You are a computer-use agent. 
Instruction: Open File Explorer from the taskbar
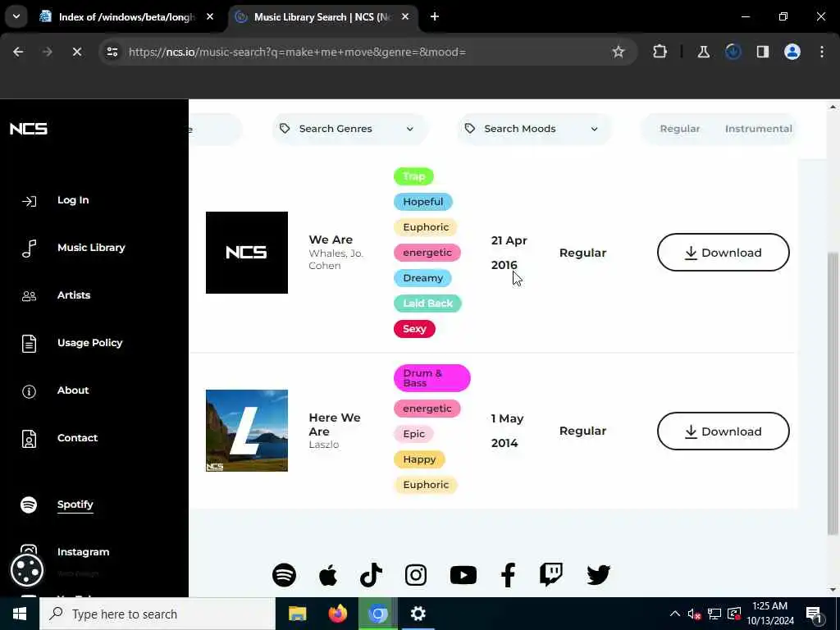297,614
